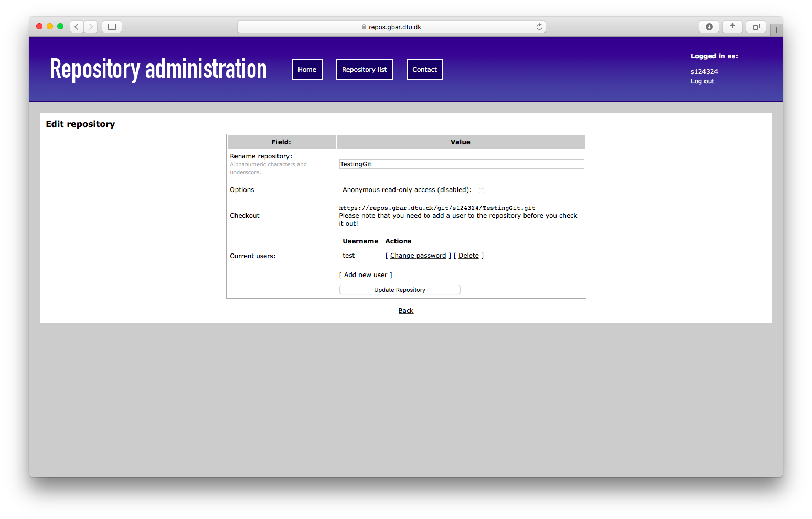Image resolution: width=812 pixels, height=519 pixels.
Task: Click the Edit repository heading
Action: pyautogui.click(x=80, y=124)
